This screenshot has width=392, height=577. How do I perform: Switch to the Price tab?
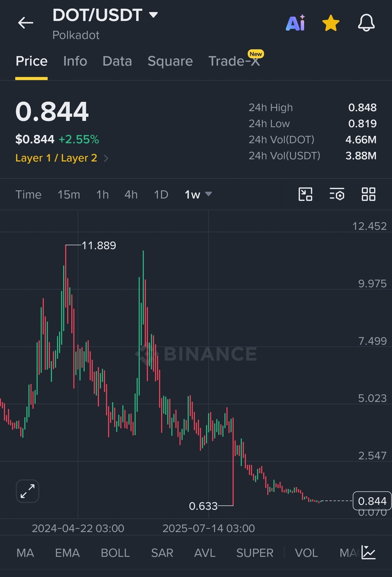[x=32, y=61]
